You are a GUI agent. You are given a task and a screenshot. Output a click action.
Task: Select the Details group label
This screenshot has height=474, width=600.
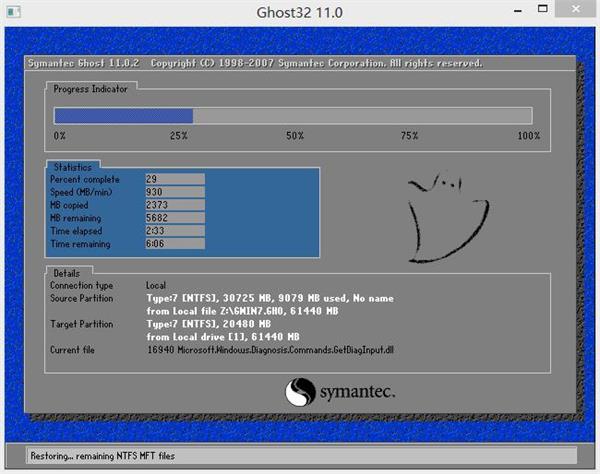pos(67,274)
